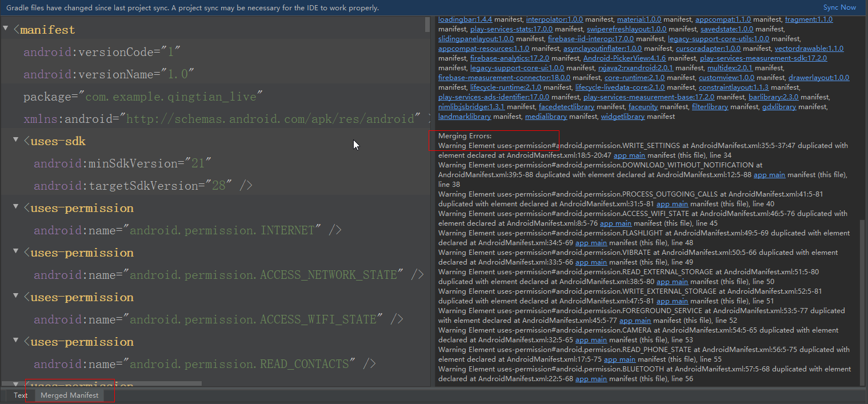Open the facedetectlibrary manifest link
The image size is (868, 404).
(x=566, y=106)
